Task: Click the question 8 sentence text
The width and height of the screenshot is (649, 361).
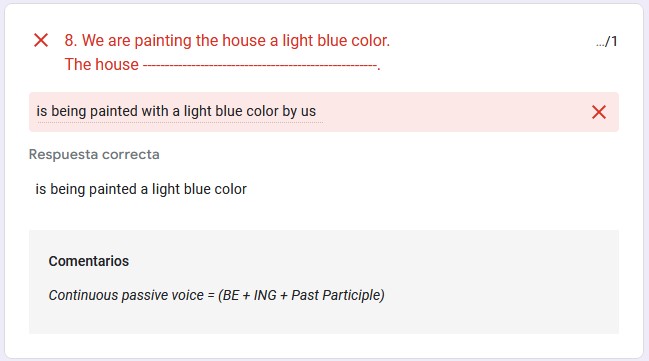Action: [227, 41]
